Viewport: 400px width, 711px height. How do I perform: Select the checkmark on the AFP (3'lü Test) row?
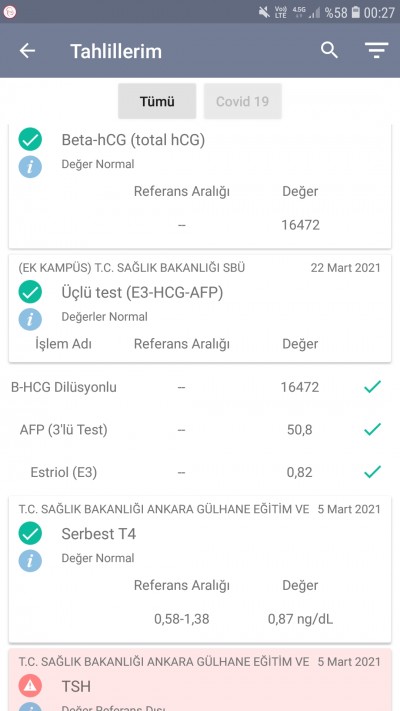pyautogui.click(x=372, y=429)
